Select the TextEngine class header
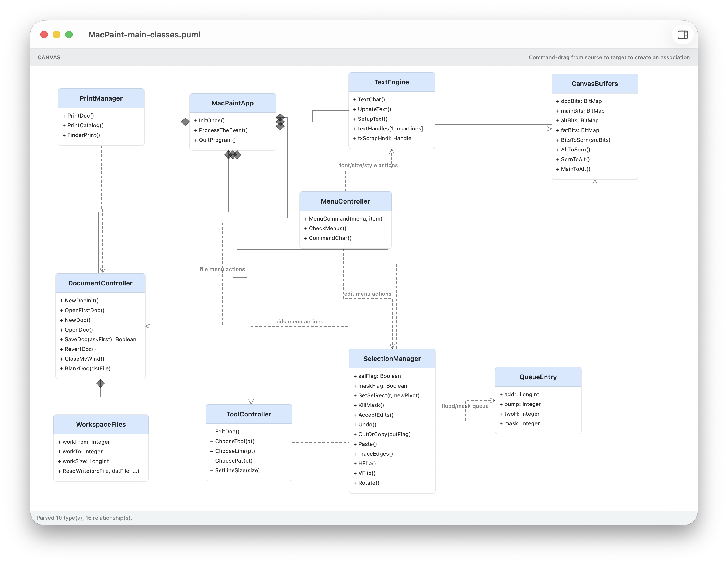The width and height of the screenshot is (728, 565). point(392,82)
